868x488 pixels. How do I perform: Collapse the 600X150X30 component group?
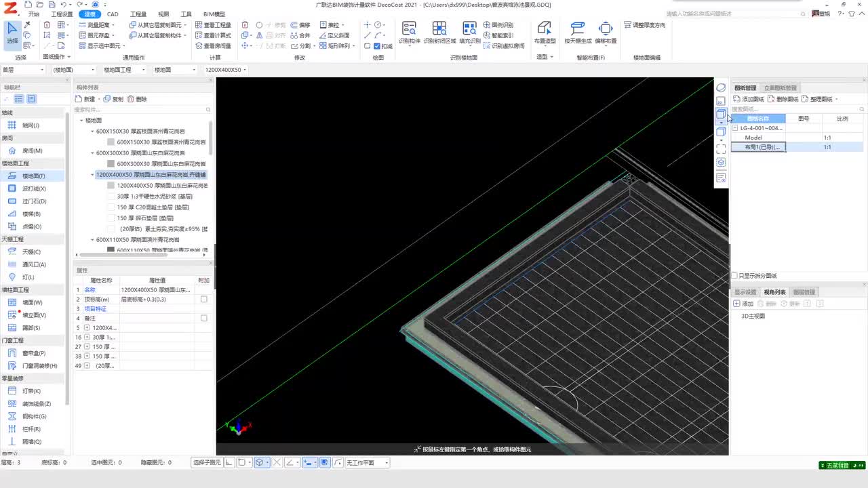(x=93, y=131)
